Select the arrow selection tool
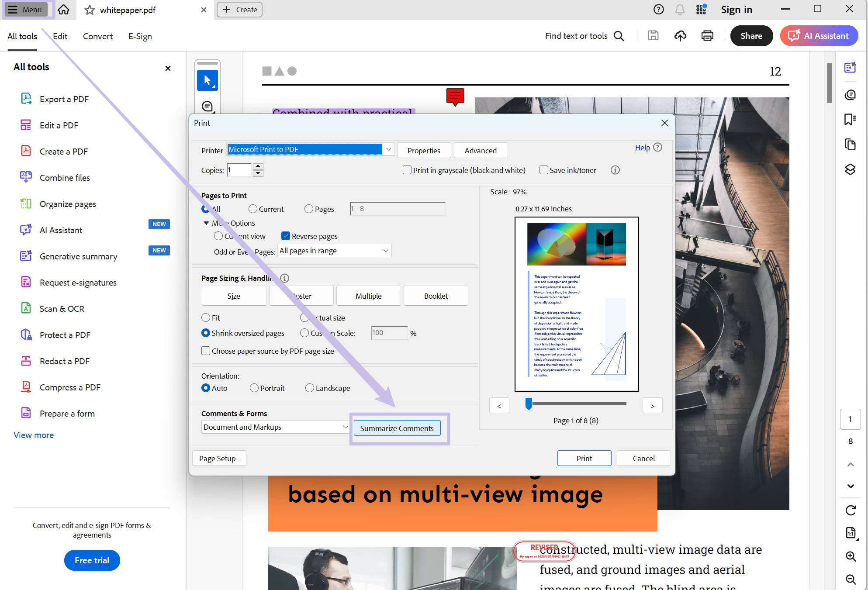The width and height of the screenshot is (868, 590). tap(207, 80)
